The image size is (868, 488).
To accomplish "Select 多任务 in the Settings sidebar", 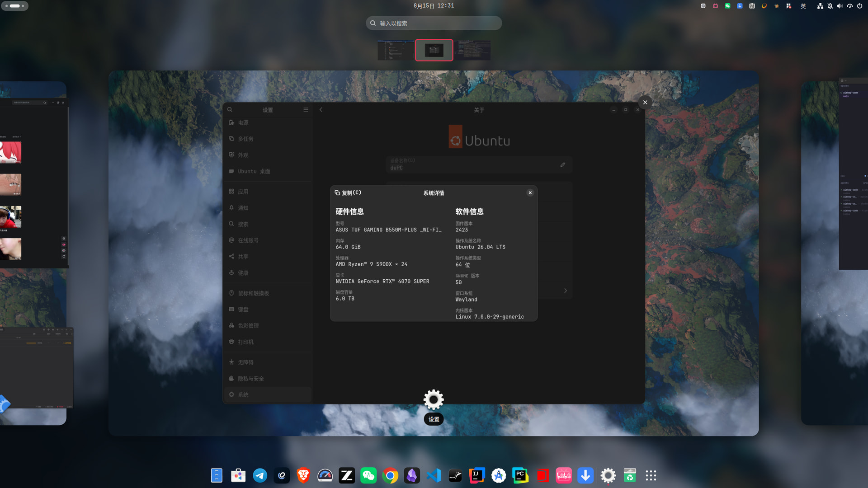I will [x=268, y=139].
